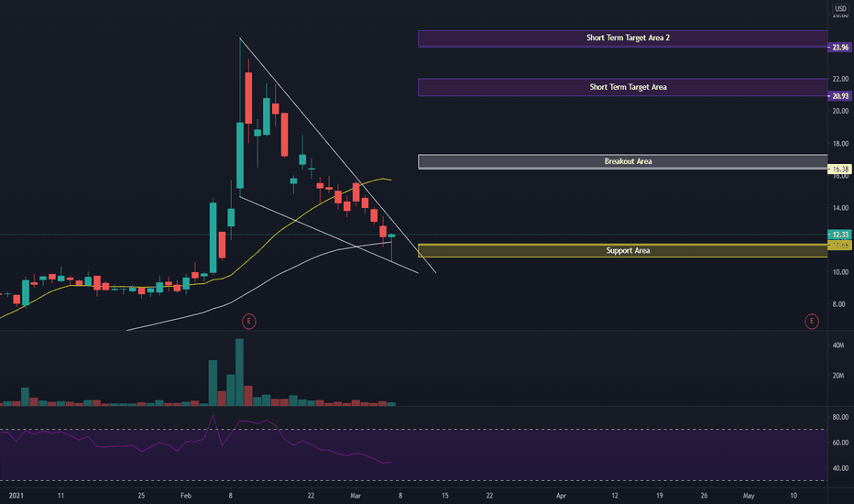Click the yellow moving average line end
This screenshot has width=854, height=504.
[x=390, y=180]
